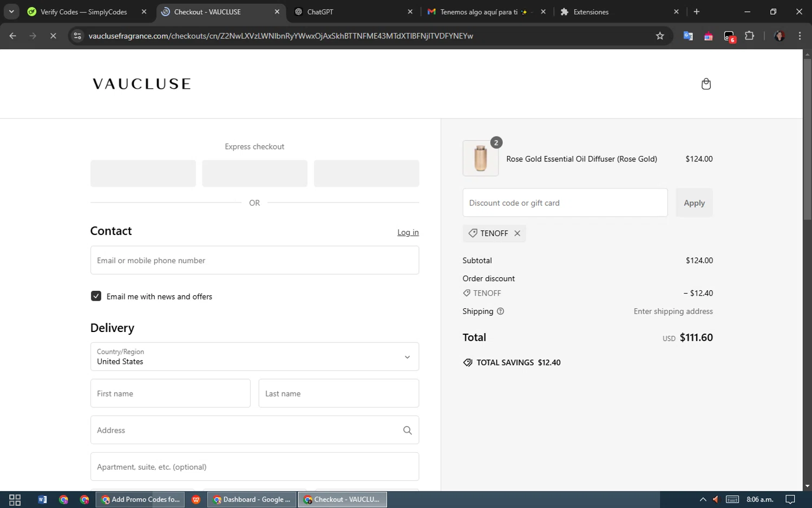
Task: Click the TOTAL SAVINGS $12.40 text
Action: click(x=519, y=363)
